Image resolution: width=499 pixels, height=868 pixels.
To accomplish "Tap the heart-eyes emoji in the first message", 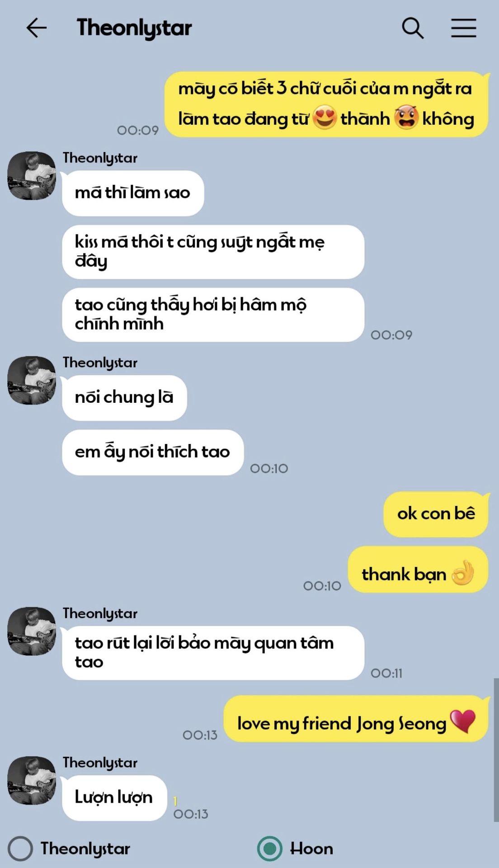I will coord(325,118).
